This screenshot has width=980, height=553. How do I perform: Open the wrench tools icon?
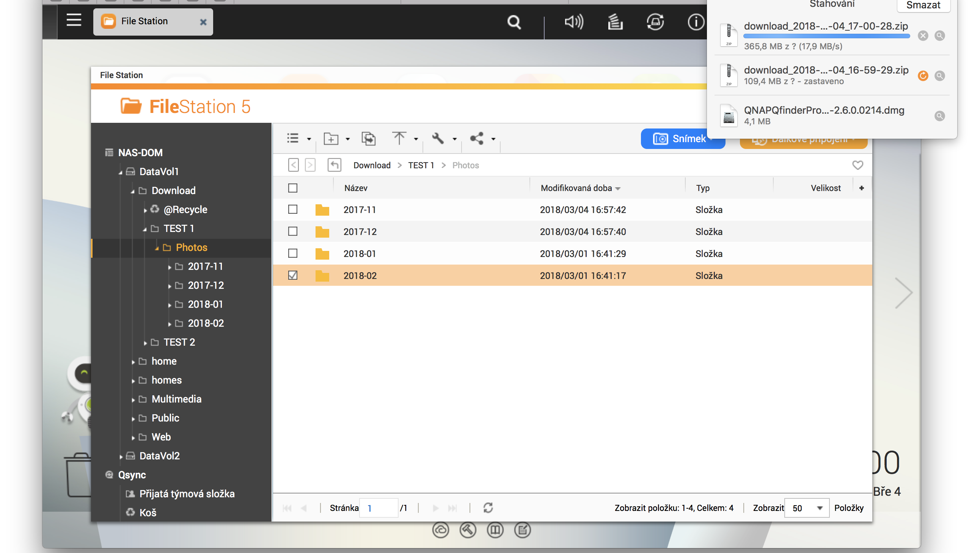[438, 138]
